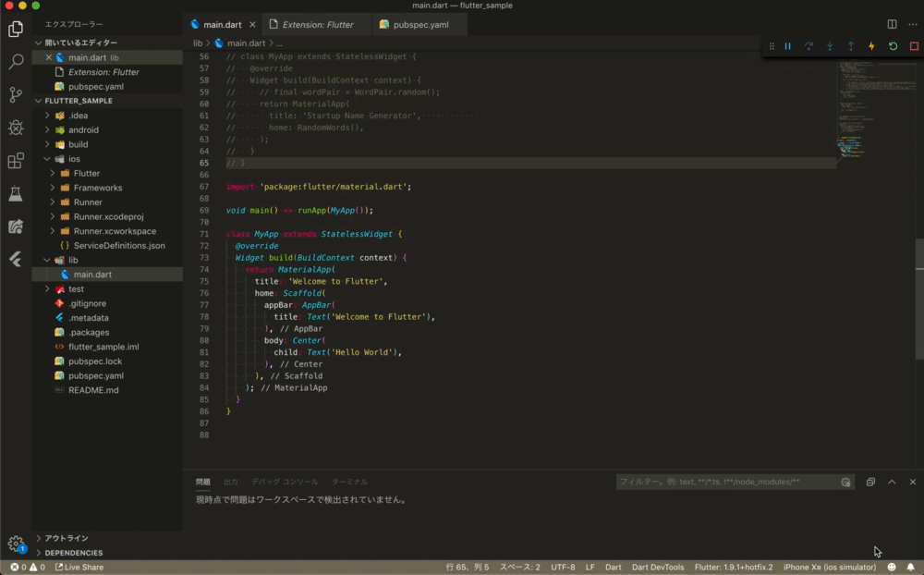This screenshot has height=575, width=924.
Task: Open the Flutter sidebar icon
Action: tap(16, 259)
